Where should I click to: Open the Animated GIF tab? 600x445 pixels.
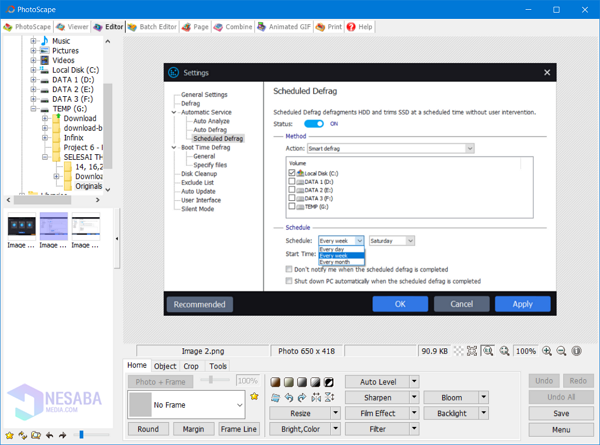(x=284, y=27)
